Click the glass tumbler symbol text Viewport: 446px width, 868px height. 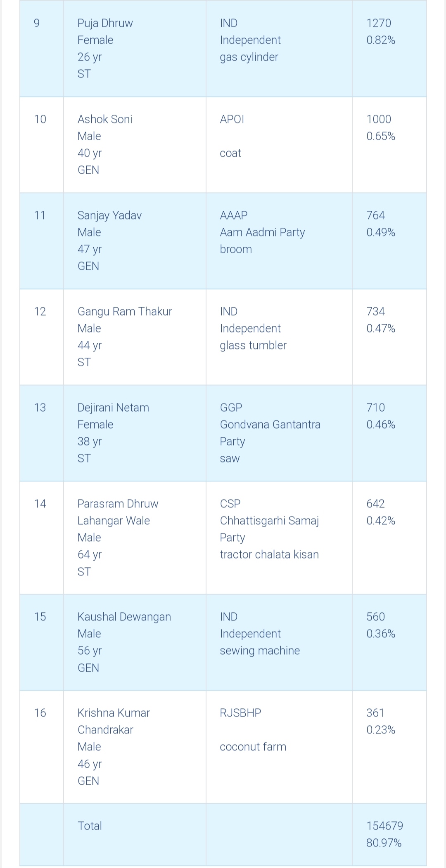pos(253,345)
